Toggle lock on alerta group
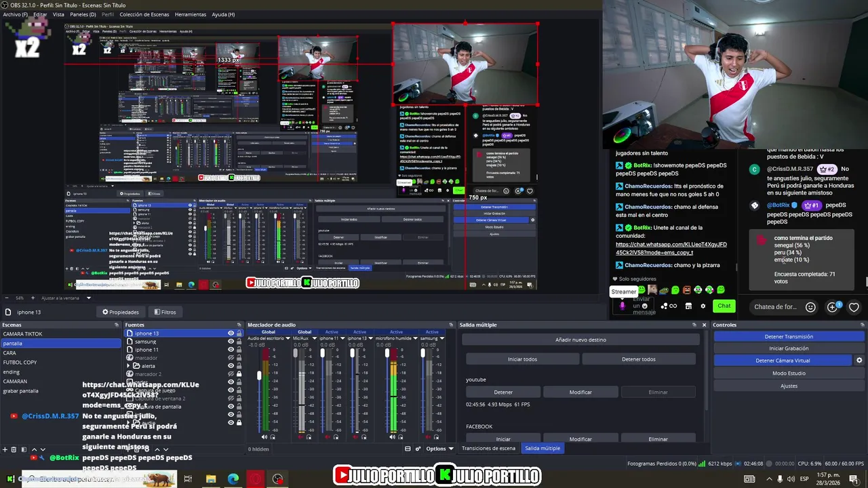Image resolution: width=868 pixels, height=488 pixels. pyautogui.click(x=239, y=366)
